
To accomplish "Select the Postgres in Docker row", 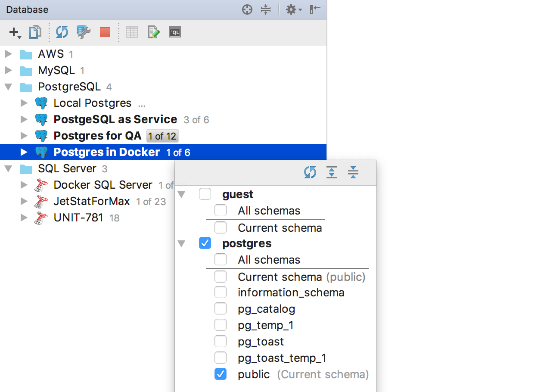I will (x=163, y=152).
